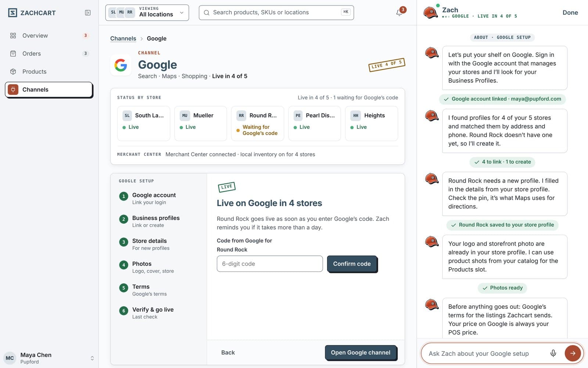
Task: Click the Products box icon
Action: click(13, 72)
